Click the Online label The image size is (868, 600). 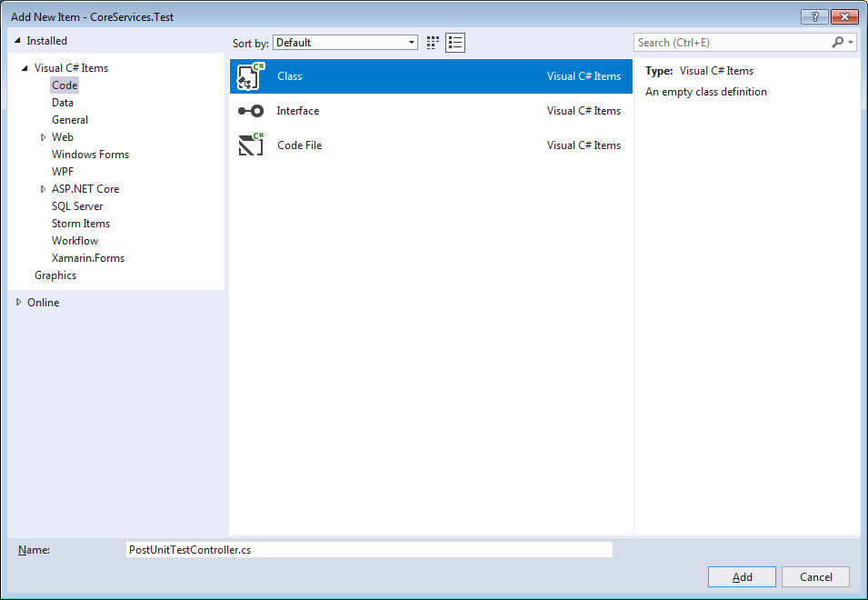[44, 302]
